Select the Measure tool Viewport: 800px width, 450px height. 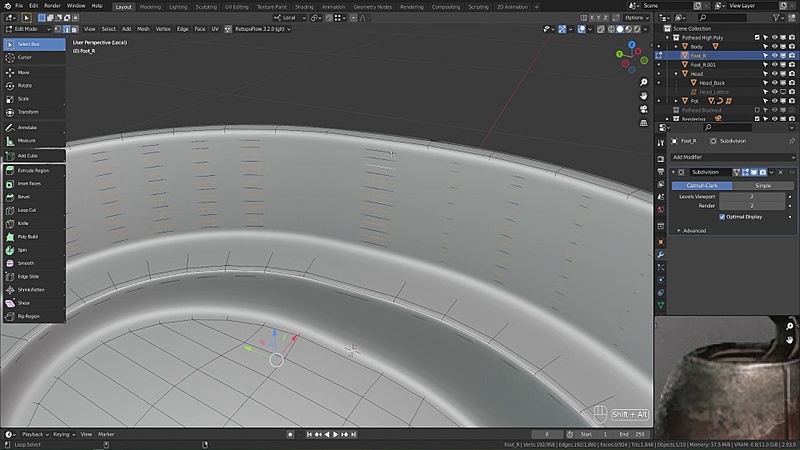(34, 141)
